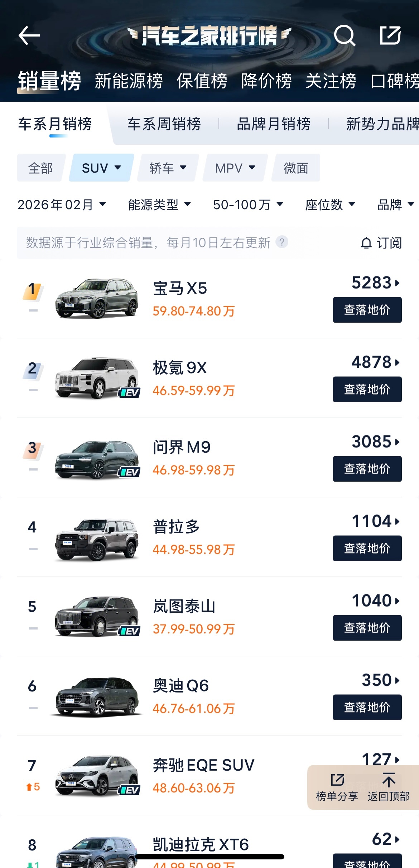
Task: Open the 座位数 seat count dropdown
Action: (331, 205)
